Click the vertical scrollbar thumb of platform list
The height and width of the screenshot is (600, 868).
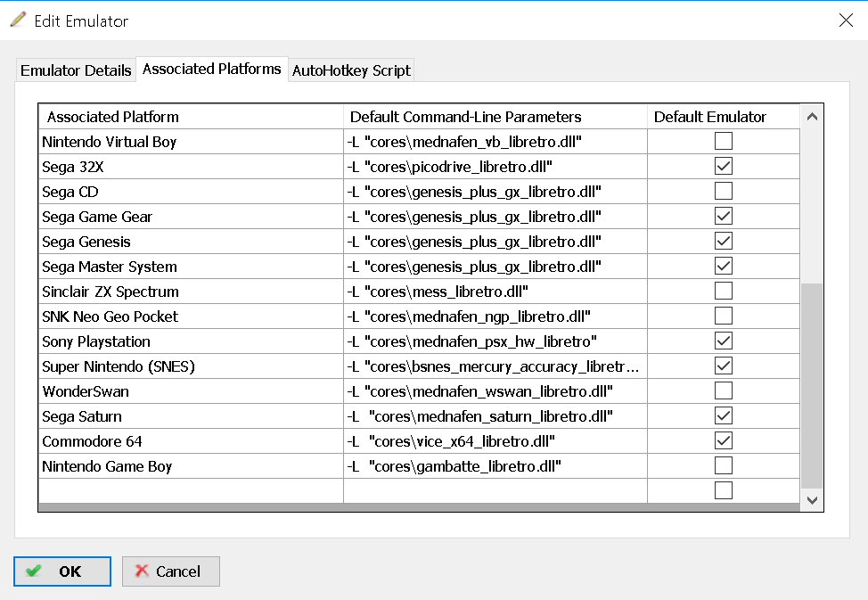(x=812, y=386)
